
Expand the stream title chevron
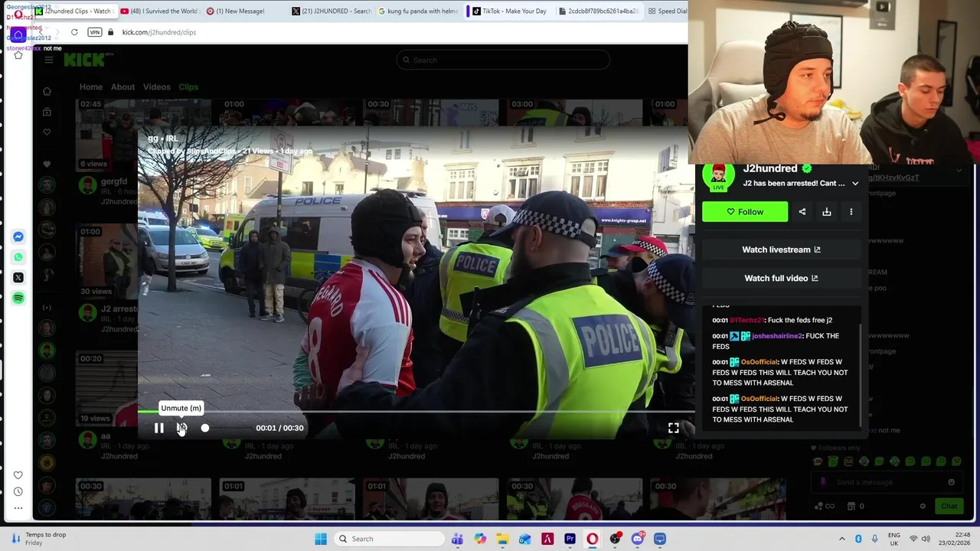[855, 184]
